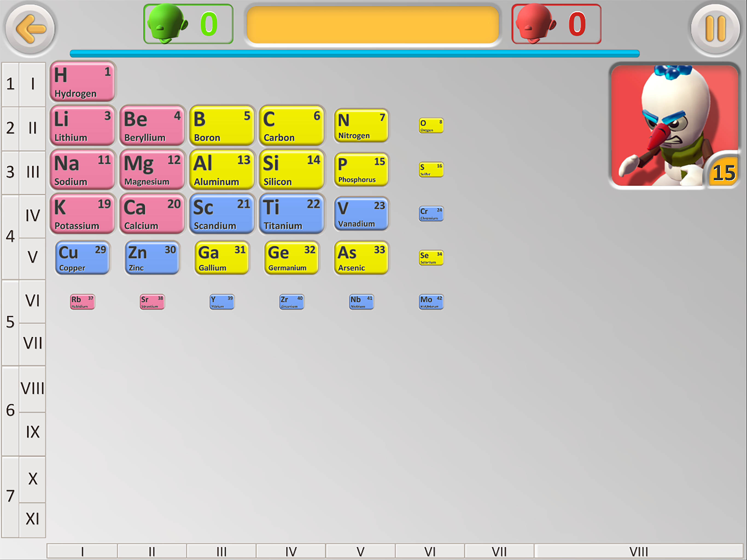Tap the small Strontium tile
This screenshot has height=560, width=747.
click(x=152, y=302)
